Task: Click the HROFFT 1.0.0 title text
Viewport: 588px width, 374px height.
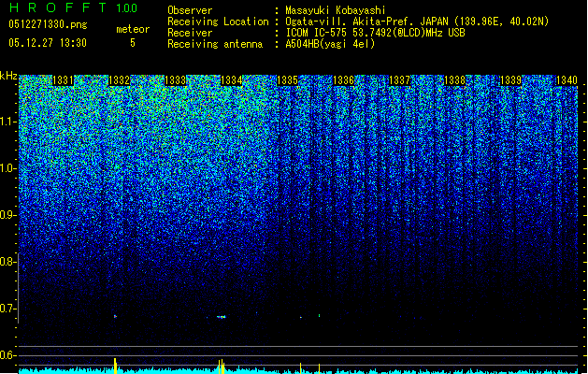Action: (x=73, y=7)
